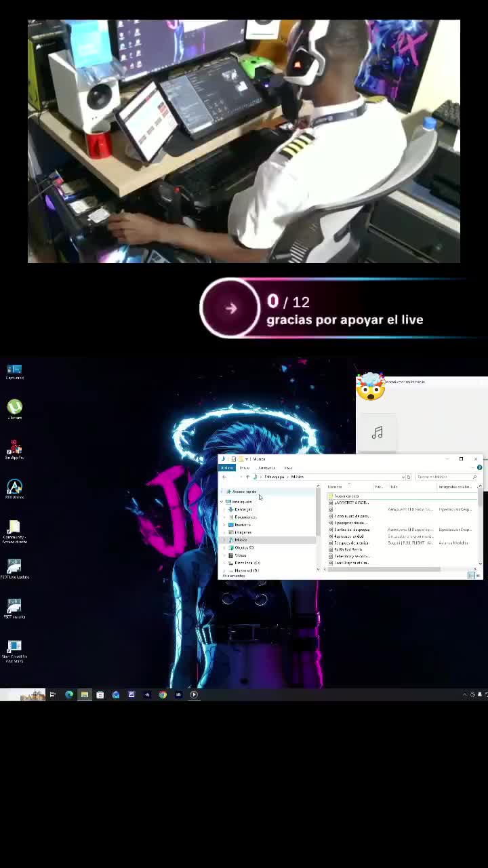Select Descargas in navigation pane
Image resolution: width=488 pixels, height=868 pixels.
click(x=243, y=509)
